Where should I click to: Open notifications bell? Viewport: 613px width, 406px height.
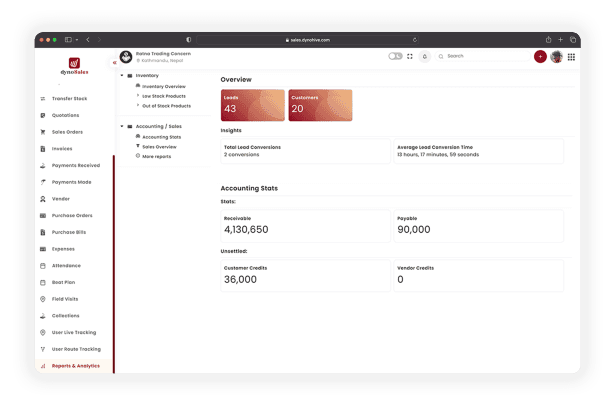(425, 57)
